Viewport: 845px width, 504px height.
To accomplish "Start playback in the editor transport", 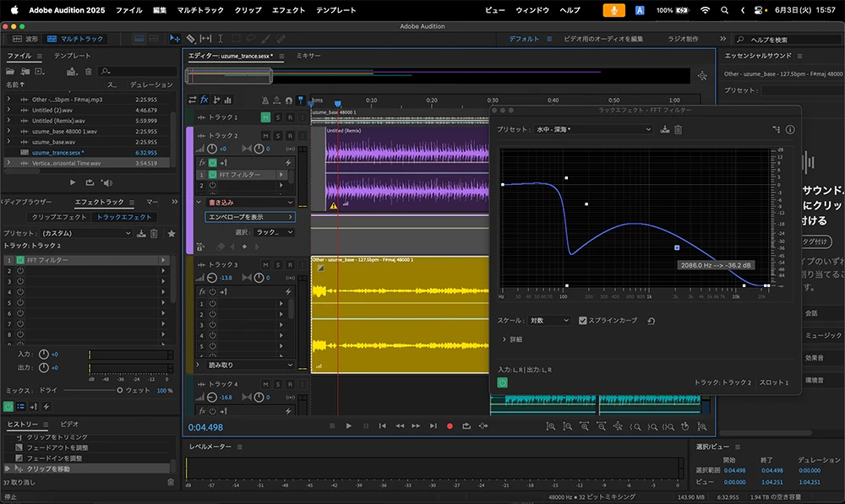I will [349, 426].
